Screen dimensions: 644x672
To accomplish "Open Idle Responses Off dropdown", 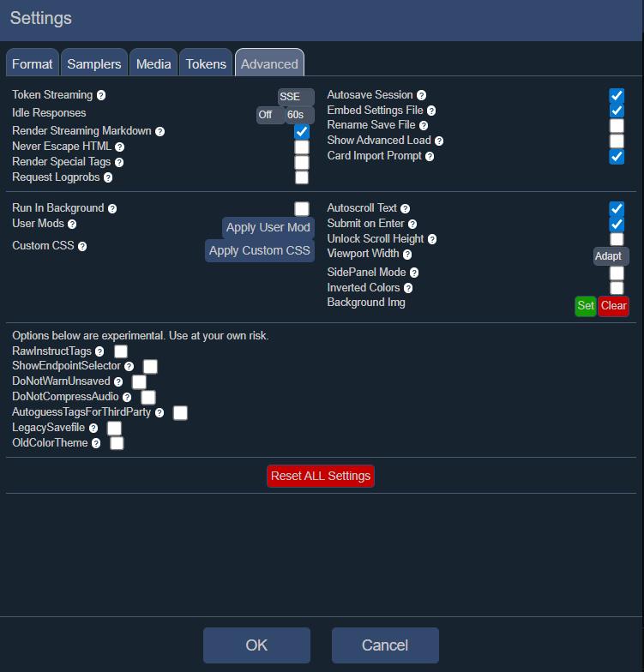I will click(x=271, y=115).
